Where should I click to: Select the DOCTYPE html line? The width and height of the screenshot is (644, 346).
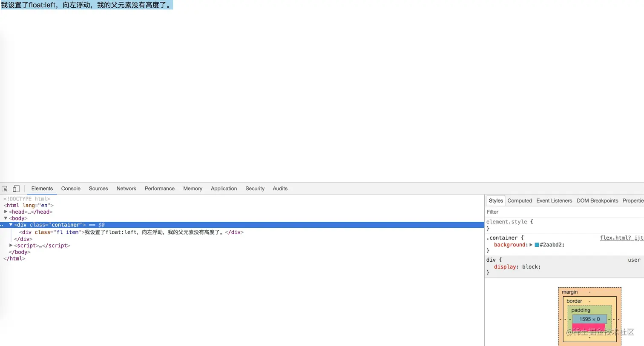coord(27,199)
